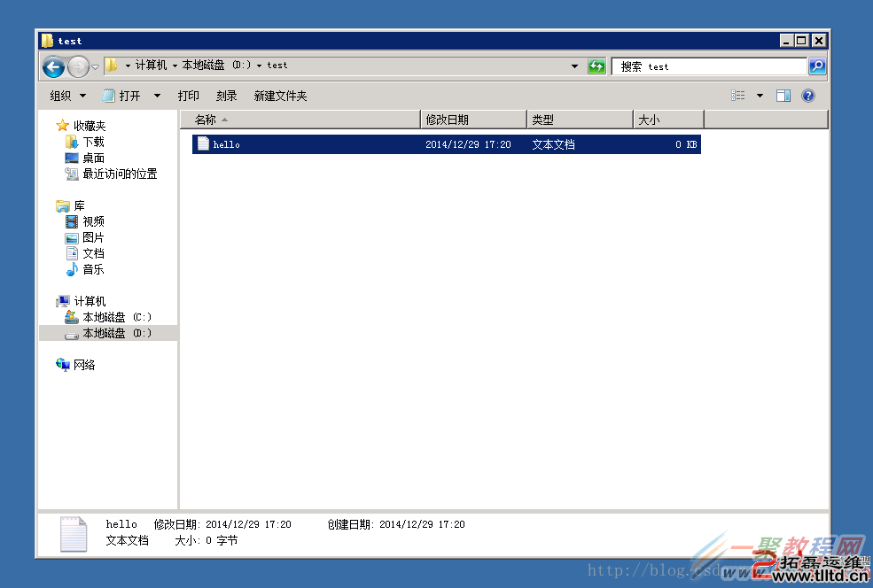Select 本地磁盘 (C:) drive
The height and width of the screenshot is (588, 873).
coord(116,317)
